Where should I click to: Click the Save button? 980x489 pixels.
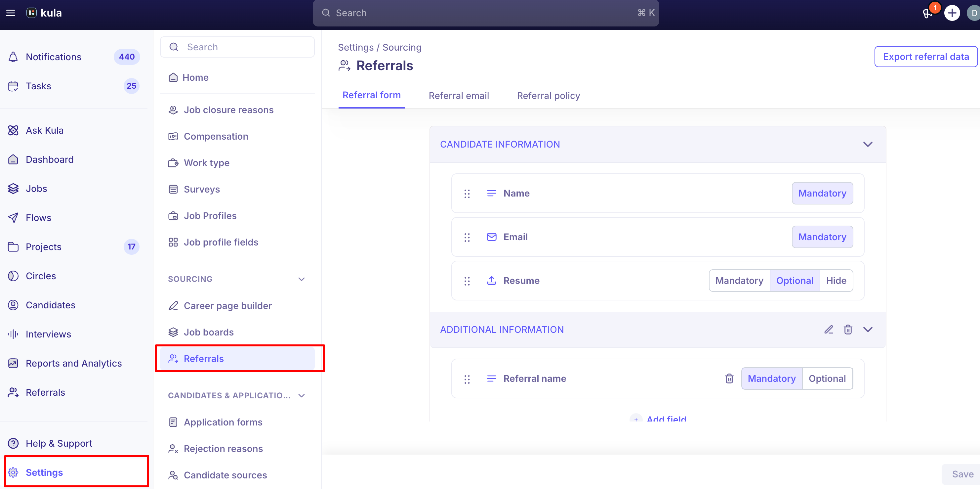pyautogui.click(x=962, y=474)
